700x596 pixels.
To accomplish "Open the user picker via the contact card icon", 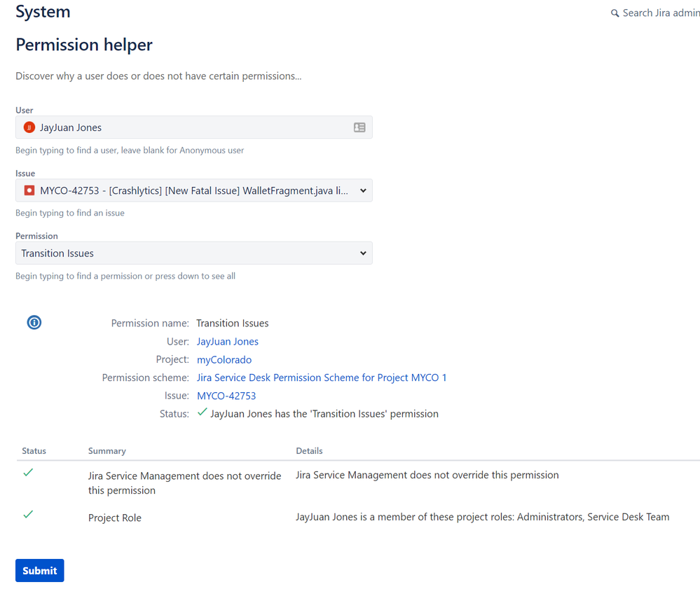I will pos(359,127).
